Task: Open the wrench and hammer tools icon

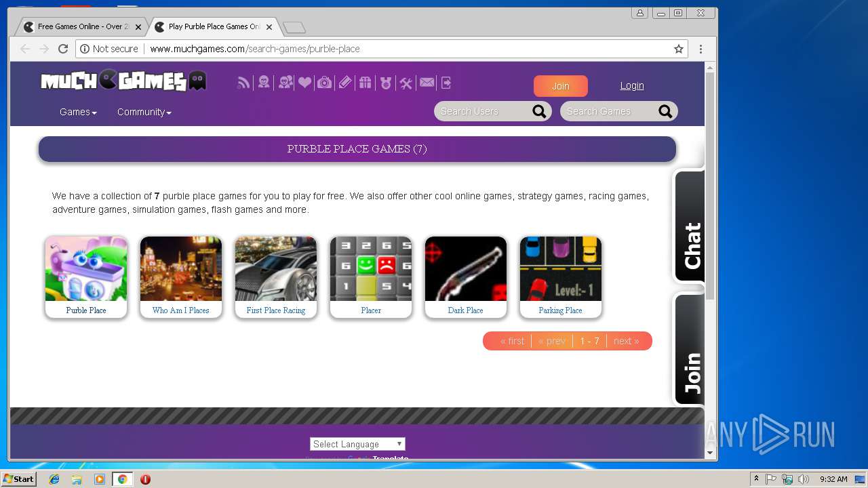Action: click(406, 83)
